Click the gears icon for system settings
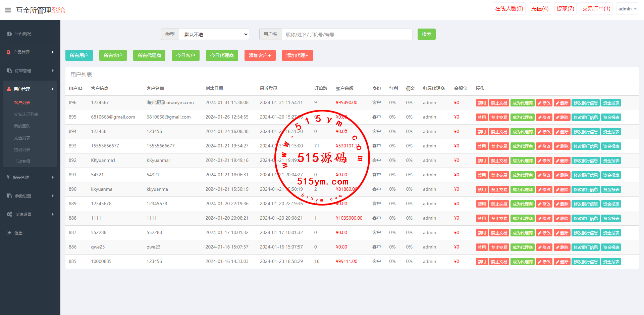Viewport: 644px width, 315px height. (9, 214)
